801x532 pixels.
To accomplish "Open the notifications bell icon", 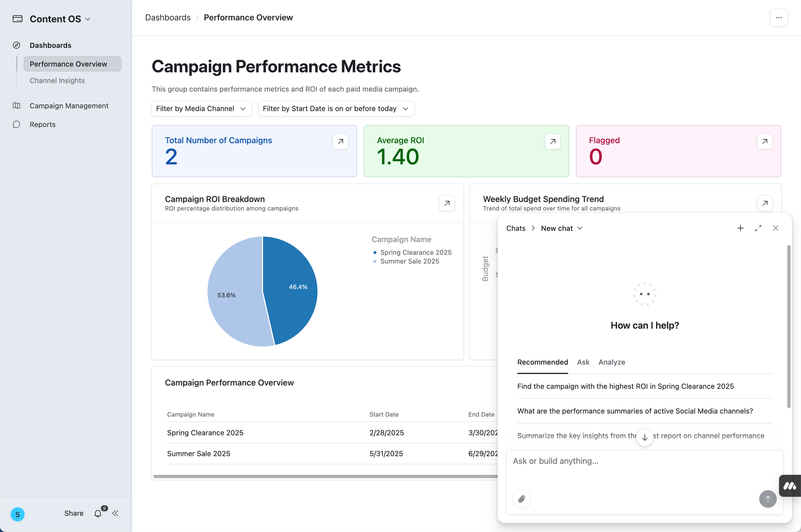I will coord(98,513).
